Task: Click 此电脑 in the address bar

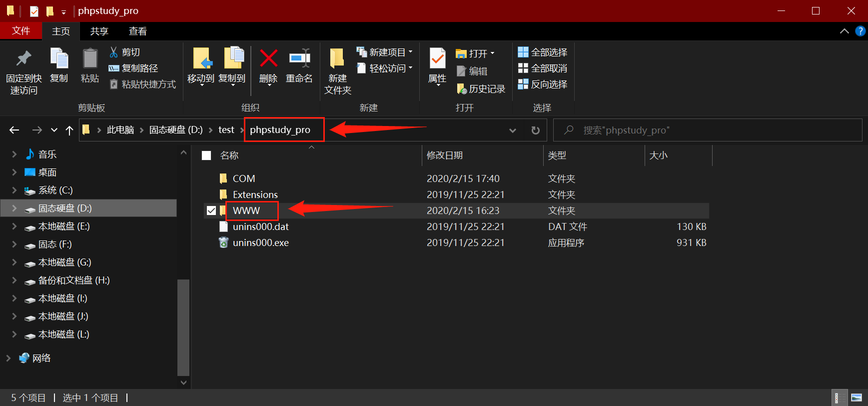Action: [x=120, y=130]
